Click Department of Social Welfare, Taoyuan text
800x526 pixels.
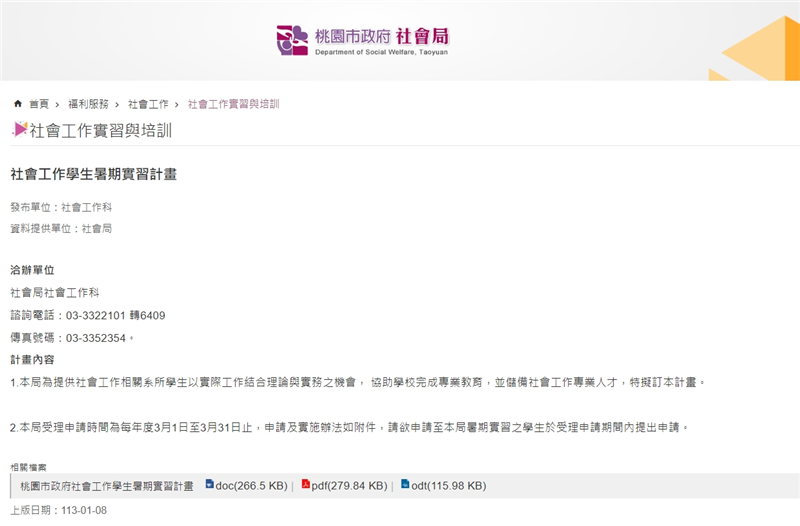(382, 52)
